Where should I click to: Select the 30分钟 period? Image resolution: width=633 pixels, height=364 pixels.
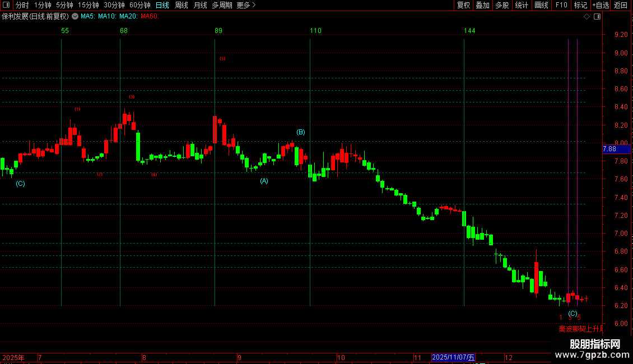(114, 5)
